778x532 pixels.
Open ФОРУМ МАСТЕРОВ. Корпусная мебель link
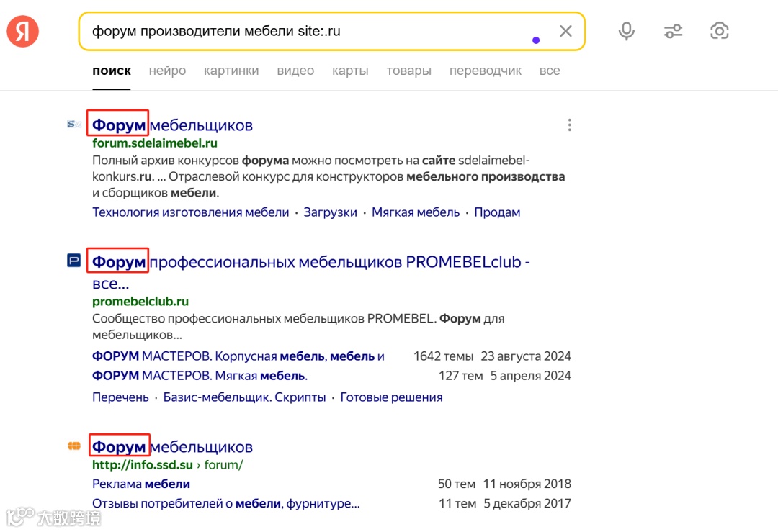238,356
